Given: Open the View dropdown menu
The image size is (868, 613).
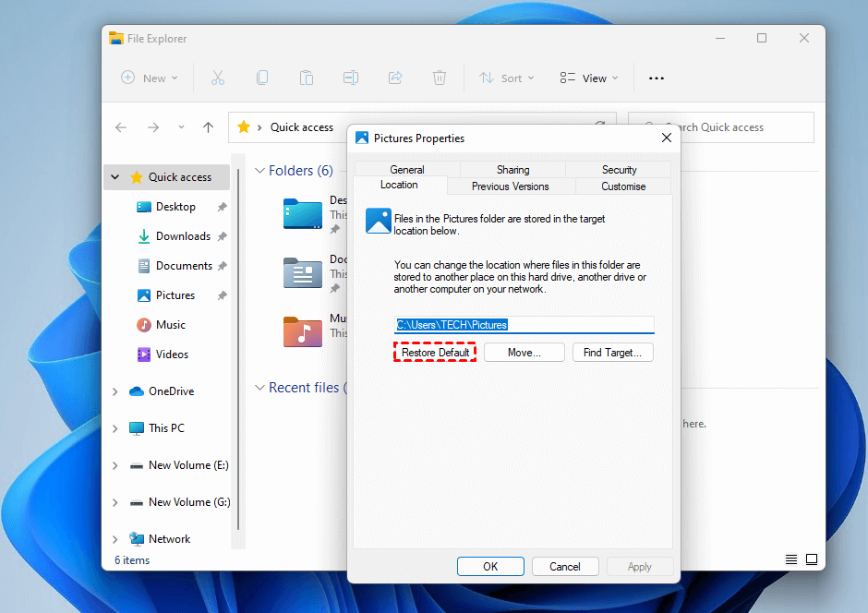Looking at the screenshot, I should 589,78.
